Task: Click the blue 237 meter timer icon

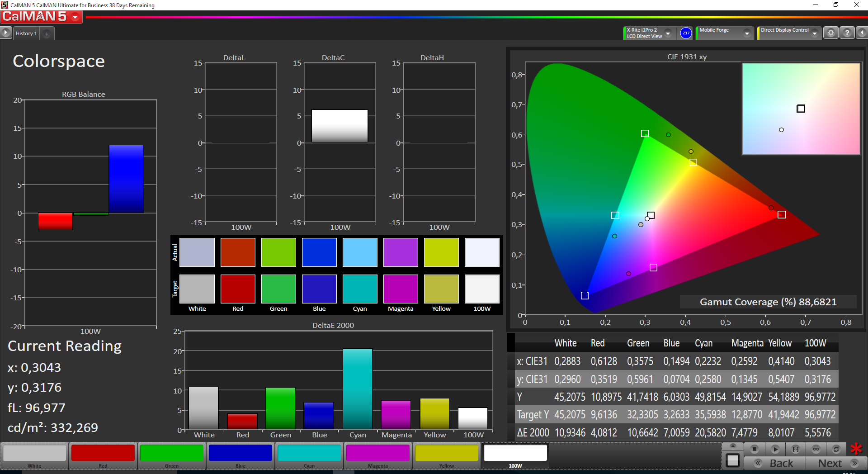Action: [686, 33]
